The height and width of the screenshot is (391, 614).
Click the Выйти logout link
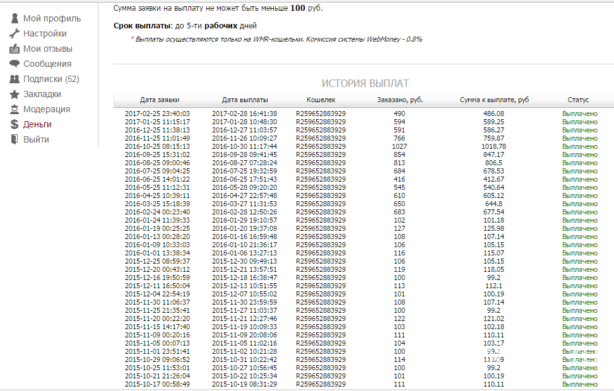tap(36, 139)
